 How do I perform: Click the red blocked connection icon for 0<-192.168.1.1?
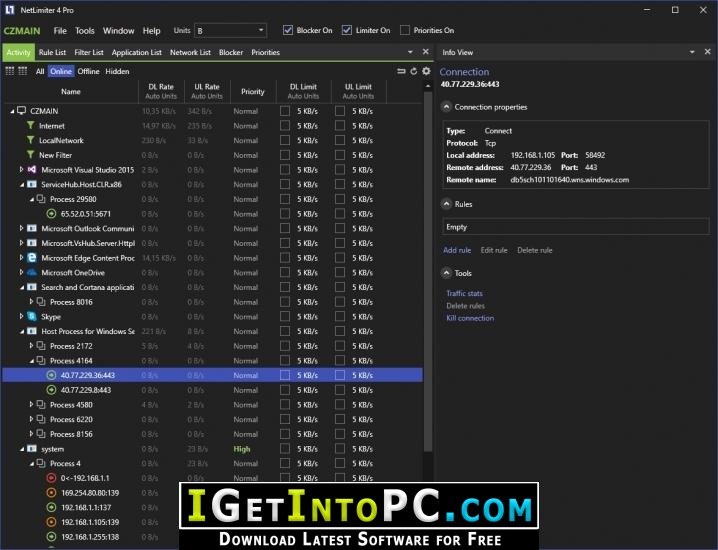pyautogui.click(x=51, y=478)
